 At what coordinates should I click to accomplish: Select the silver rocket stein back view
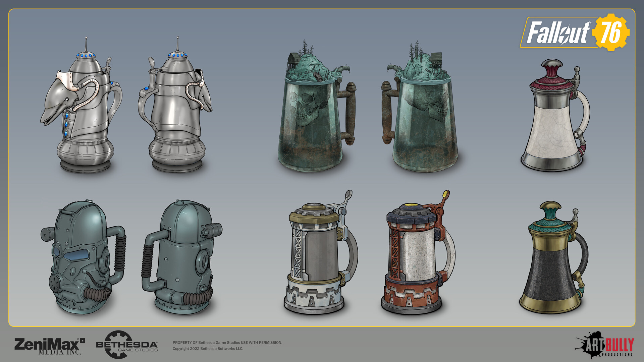pyautogui.click(x=175, y=104)
